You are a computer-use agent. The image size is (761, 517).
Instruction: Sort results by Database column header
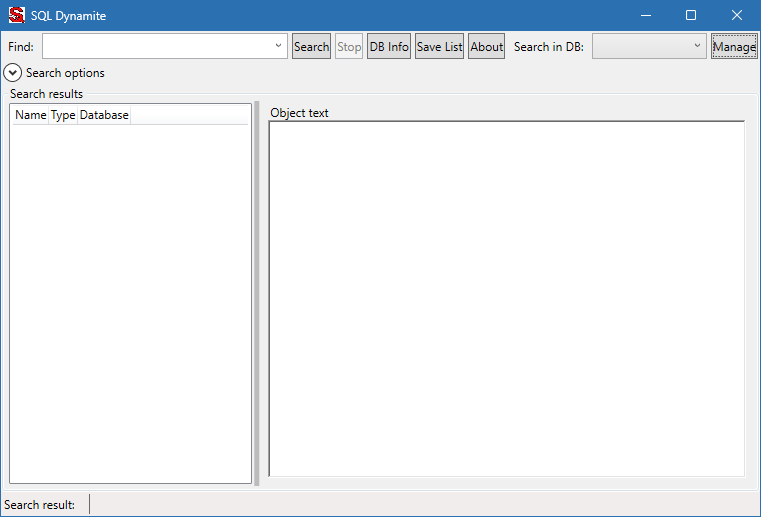[104, 115]
